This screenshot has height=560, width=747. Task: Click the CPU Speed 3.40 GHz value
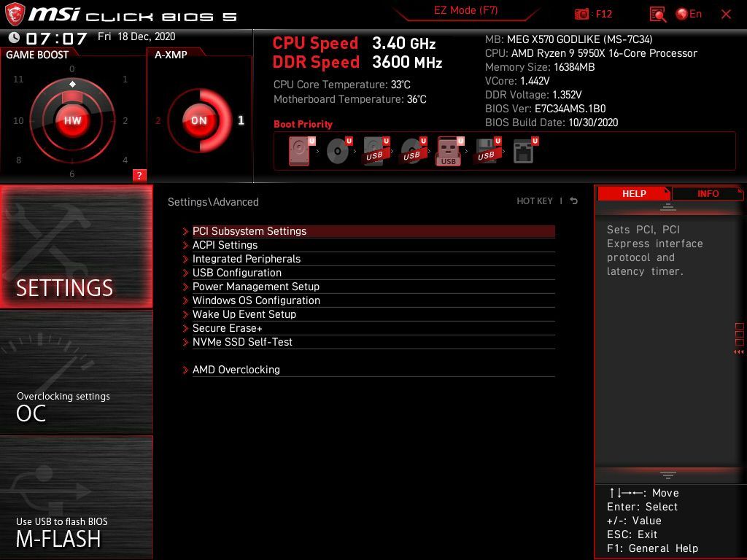pos(404,43)
